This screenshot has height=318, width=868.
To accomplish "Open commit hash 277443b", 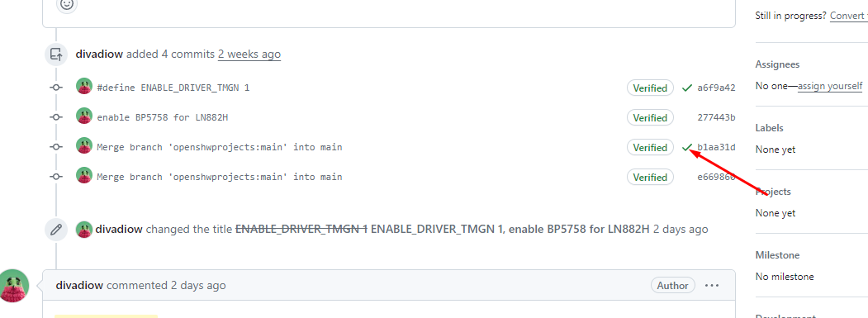I will (716, 117).
